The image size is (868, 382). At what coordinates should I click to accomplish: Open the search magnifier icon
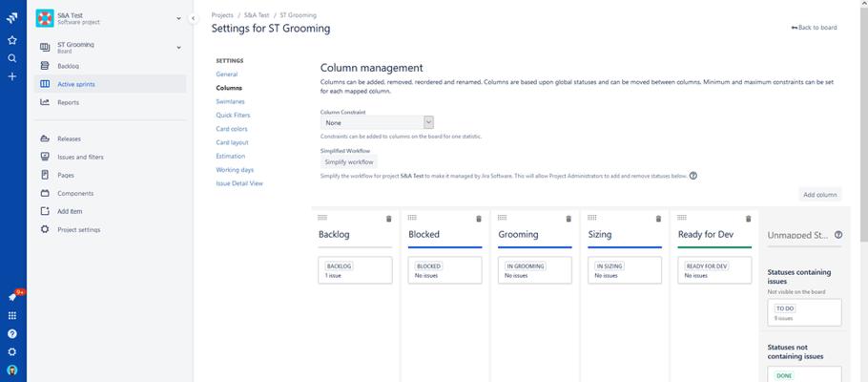click(x=12, y=58)
